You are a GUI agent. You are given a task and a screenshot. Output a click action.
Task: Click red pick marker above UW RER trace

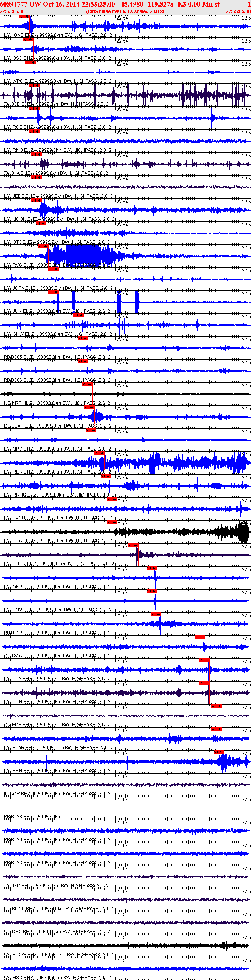pos(99,453)
